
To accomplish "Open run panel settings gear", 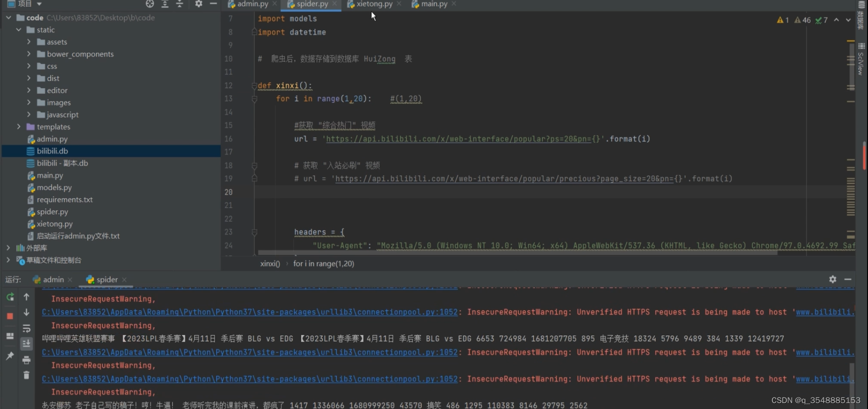I will pos(833,279).
